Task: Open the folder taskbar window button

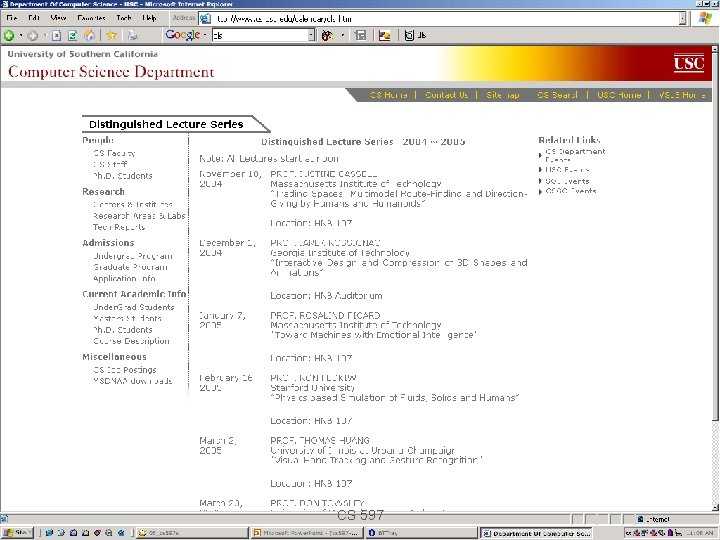Action: click(x=193, y=533)
